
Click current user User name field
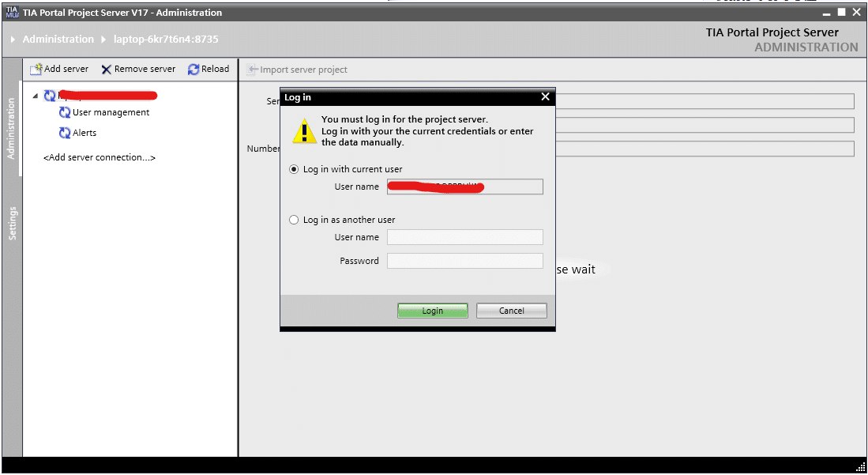(x=465, y=187)
